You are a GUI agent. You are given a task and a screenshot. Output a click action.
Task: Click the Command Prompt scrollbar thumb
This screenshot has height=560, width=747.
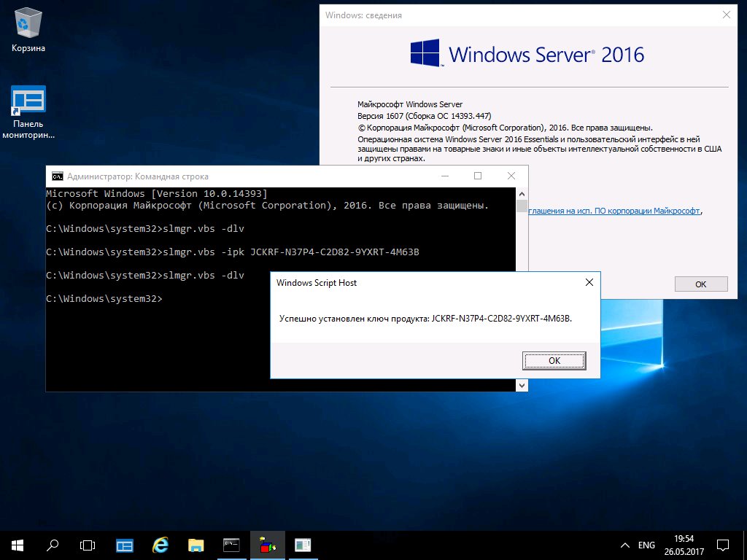[x=522, y=206]
